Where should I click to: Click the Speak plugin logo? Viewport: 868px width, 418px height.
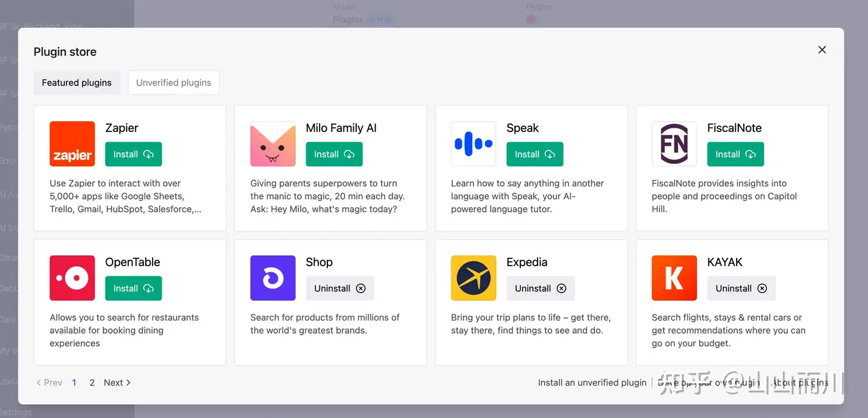(474, 144)
